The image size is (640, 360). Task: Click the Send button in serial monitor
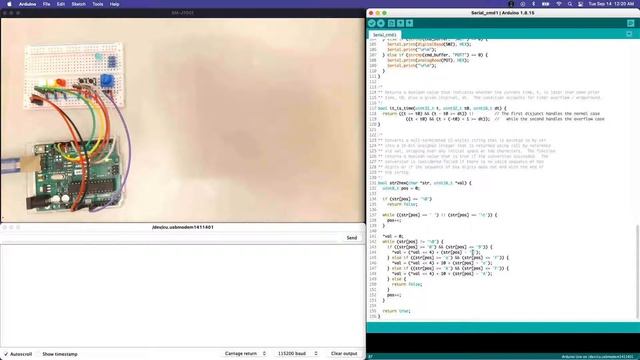(352, 238)
